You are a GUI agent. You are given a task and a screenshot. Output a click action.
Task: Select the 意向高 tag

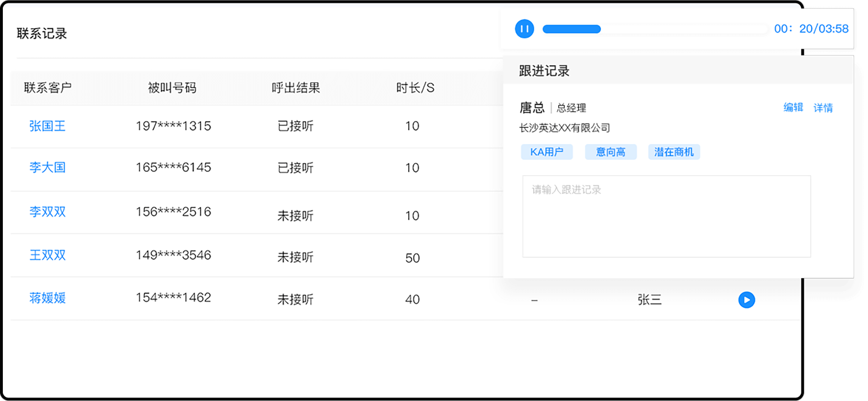click(611, 152)
